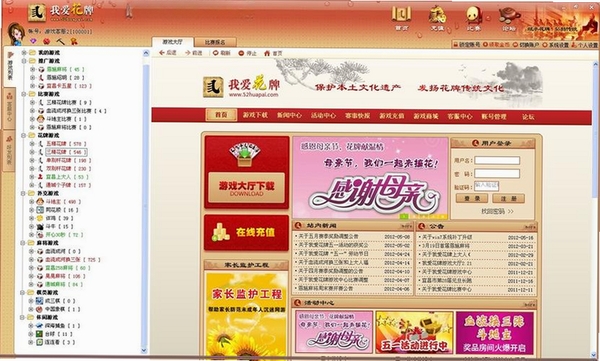Select 台球 billiards game [11]
Viewport: 600px width, 361px height.
[x=54, y=334]
